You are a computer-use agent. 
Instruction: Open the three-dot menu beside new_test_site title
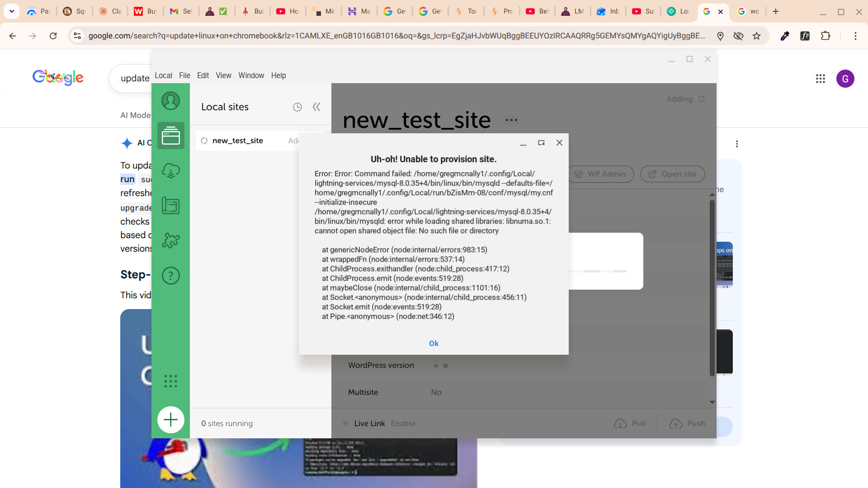(x=511, y=120)
